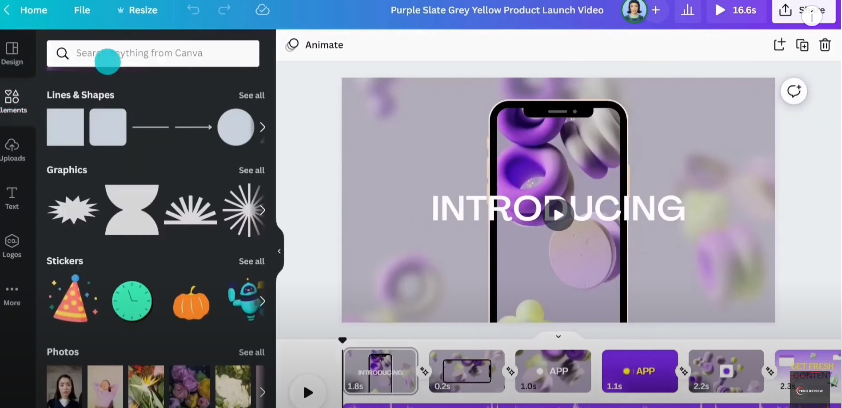842x408 pixels.
Task: Delete page using the trash icon
Action: pos(825,45)
